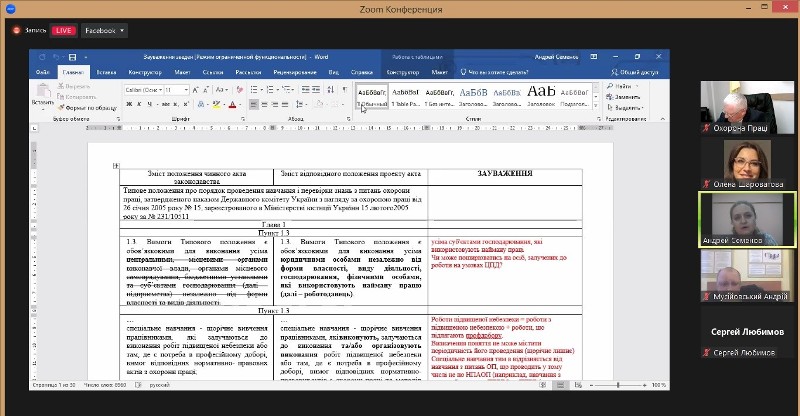Apply yellow text highlight color
The height and width of the screenshot is (416, 800).
pyautogui.click(x=216, y=104)
